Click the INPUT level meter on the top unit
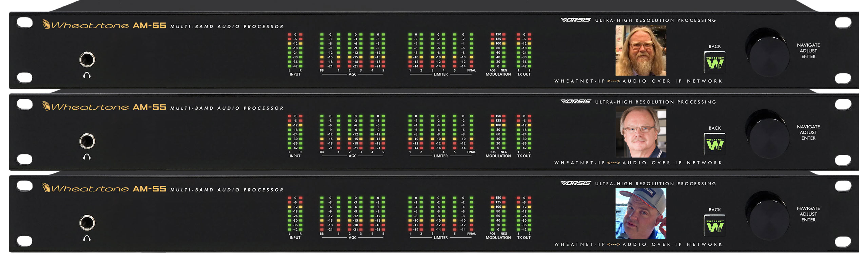This screenshot has height=262, width=868. tap(295, 54)
